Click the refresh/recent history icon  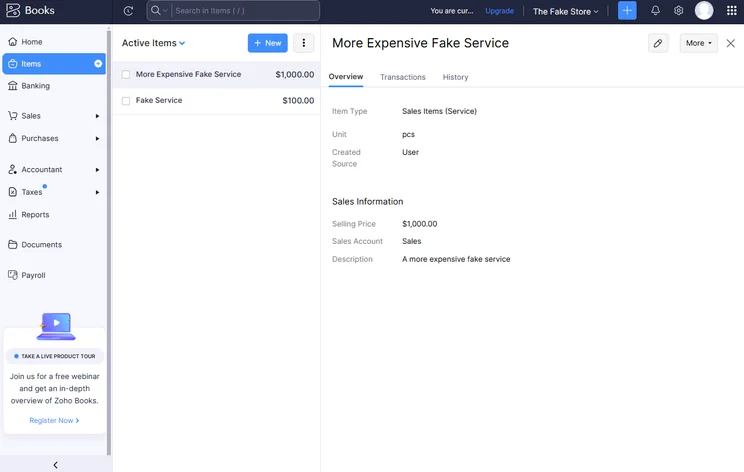128,11
